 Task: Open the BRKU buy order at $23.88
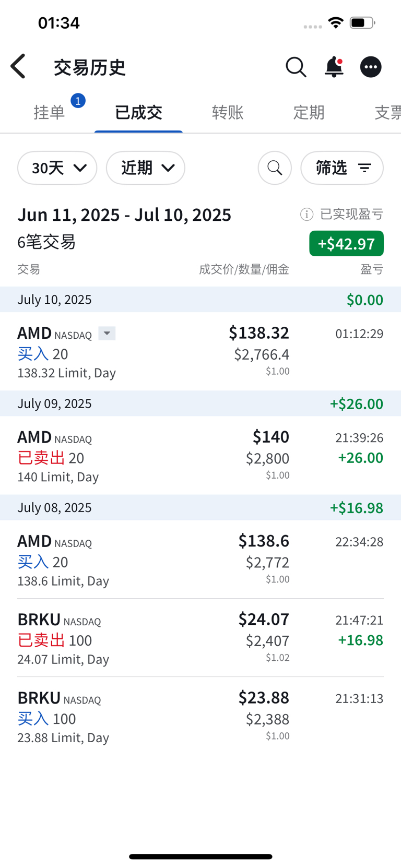point(200,716)
